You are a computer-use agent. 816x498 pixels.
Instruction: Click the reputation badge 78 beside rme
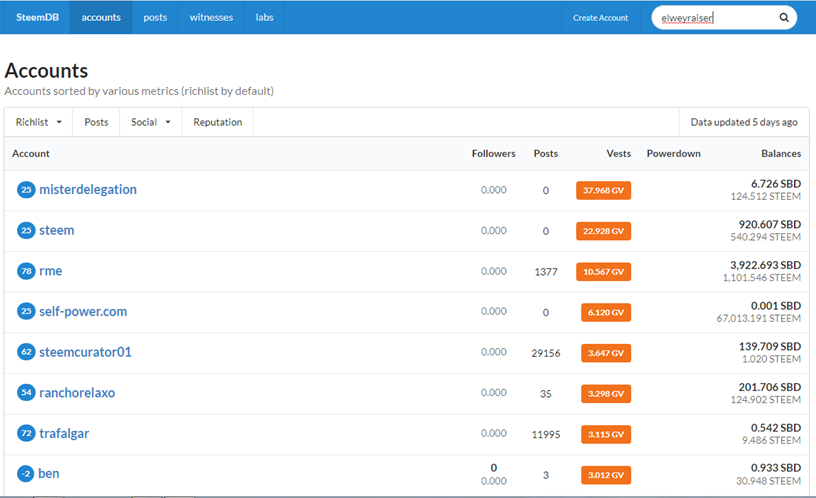pos(26,271)
